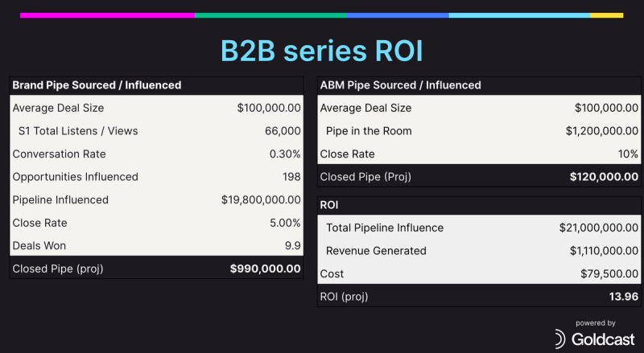644x353 pixels.
Task: Select the ROI (proj) value 13.96
Action: pos(624,297)
